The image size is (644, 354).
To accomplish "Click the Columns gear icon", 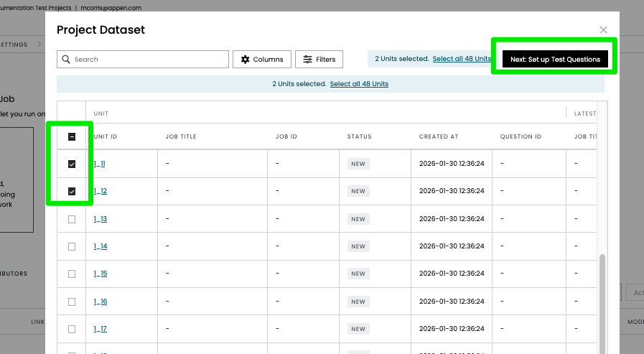I will coord(245,60).
